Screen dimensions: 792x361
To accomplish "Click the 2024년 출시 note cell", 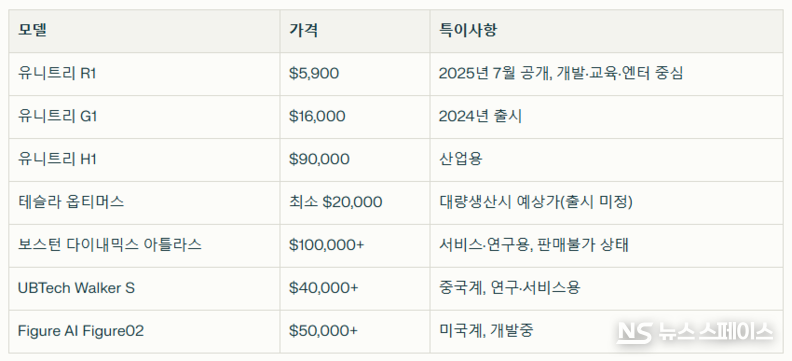I will pos(607,117).
